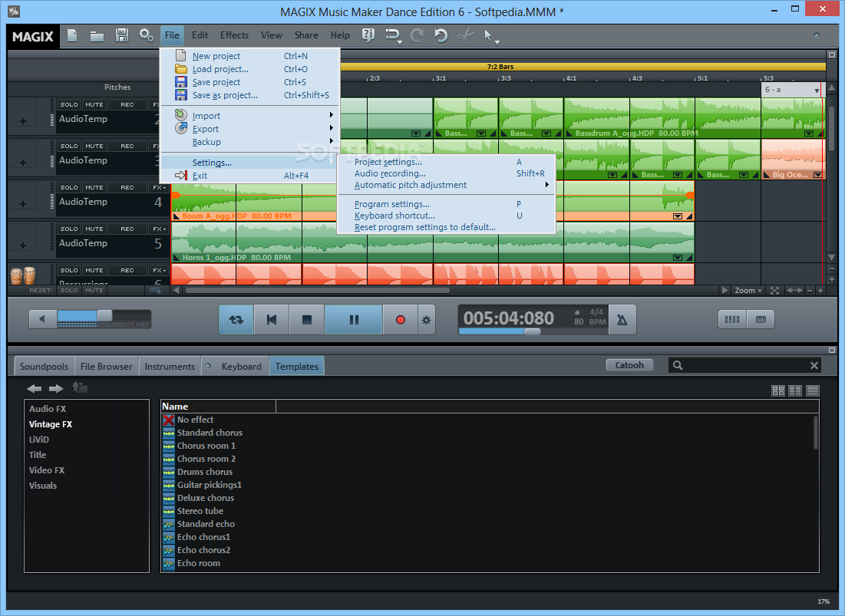This screenshot has height=616, width=845.
Task: Select the Video FX category
Action: click(47, 470)
